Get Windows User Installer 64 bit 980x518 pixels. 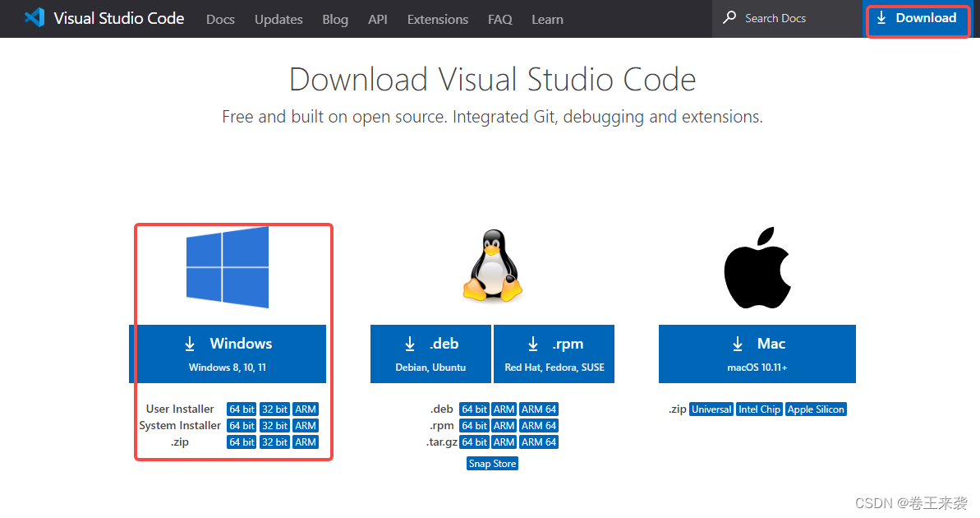pos(242,409)
